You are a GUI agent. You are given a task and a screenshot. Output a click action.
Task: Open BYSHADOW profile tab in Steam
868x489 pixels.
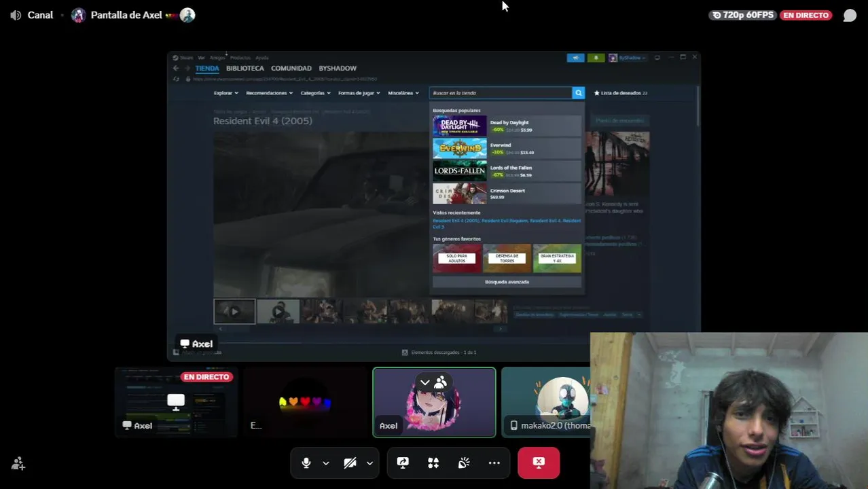coord(338,68)
